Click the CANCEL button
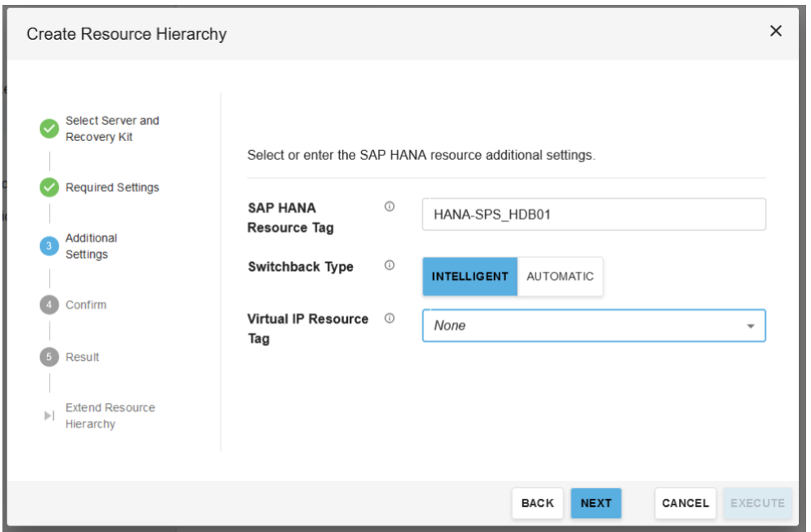 point(685,503)
